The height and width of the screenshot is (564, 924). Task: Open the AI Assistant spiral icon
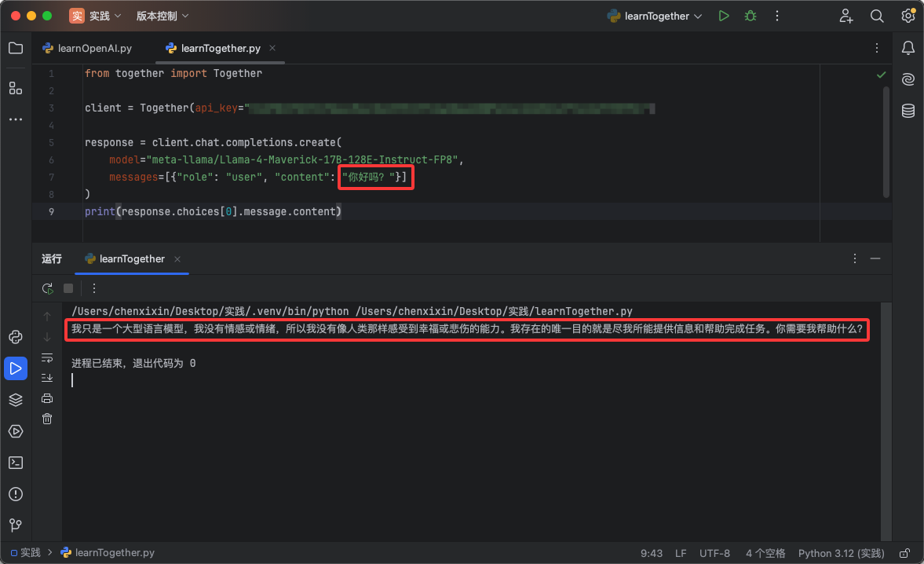pos(908,79)
